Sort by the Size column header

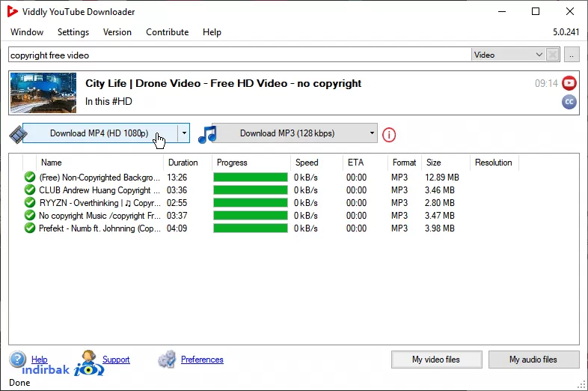pyautogui.click(x=446, y=163)
